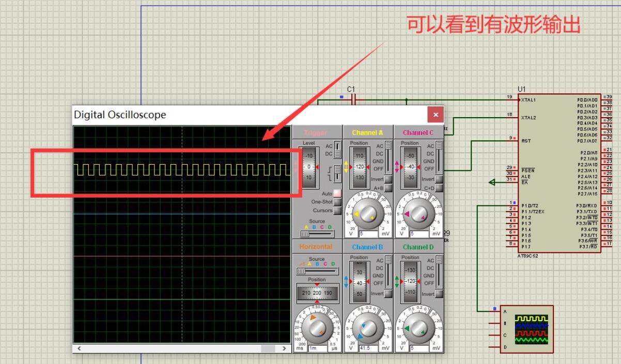Adjust Channel A coupling slide switch
The height and width of the screenshot is (364, 621).
388,157
